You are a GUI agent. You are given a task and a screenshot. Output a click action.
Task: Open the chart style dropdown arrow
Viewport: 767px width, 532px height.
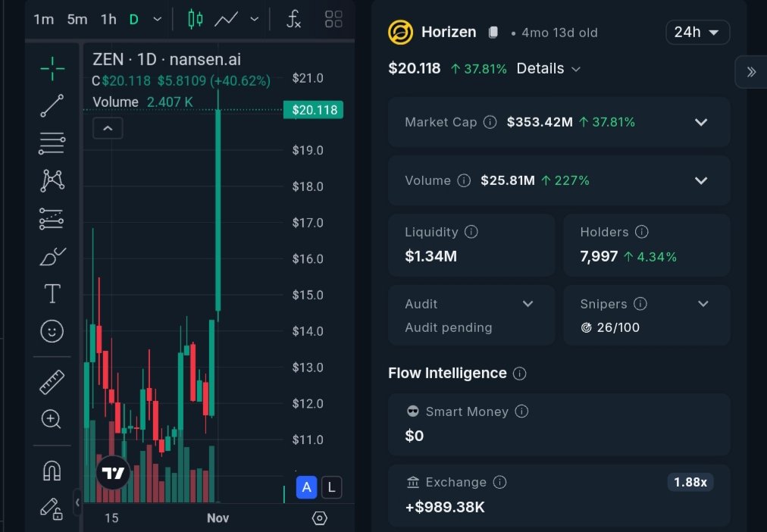pyautogui.click(x=255, y=19)
